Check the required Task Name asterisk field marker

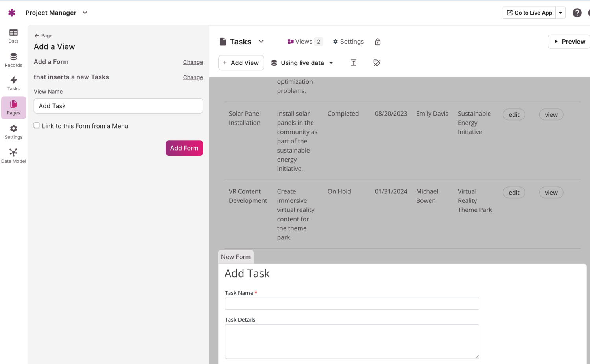tap(256, 292)
